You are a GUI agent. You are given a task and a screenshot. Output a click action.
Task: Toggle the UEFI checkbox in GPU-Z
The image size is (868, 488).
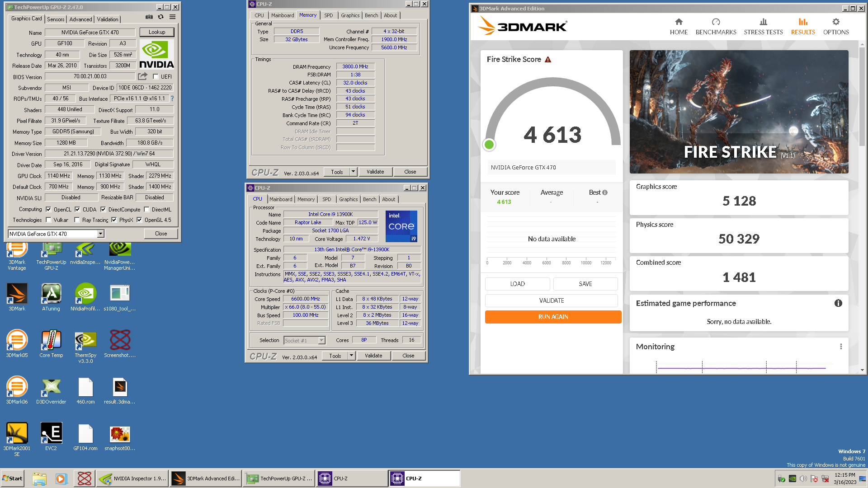point(156,77)
